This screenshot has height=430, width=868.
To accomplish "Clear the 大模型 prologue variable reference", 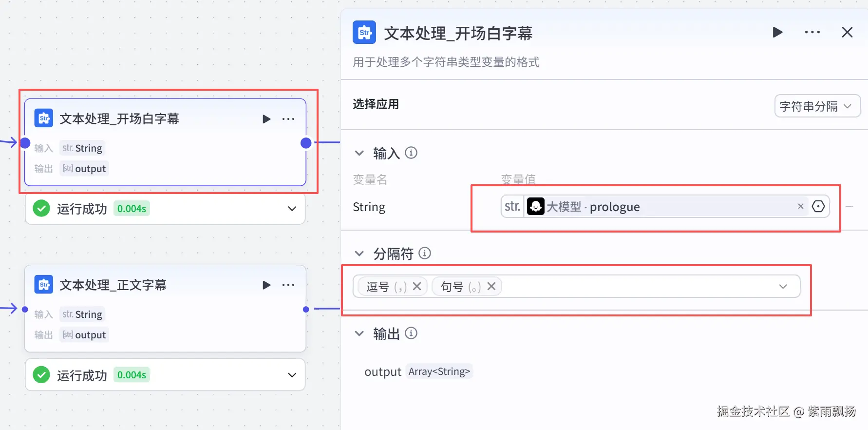I will [x=800, y=206].
